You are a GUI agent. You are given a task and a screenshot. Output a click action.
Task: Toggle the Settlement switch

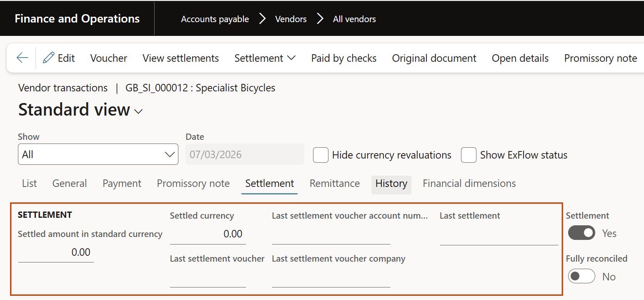pos(581,233)
